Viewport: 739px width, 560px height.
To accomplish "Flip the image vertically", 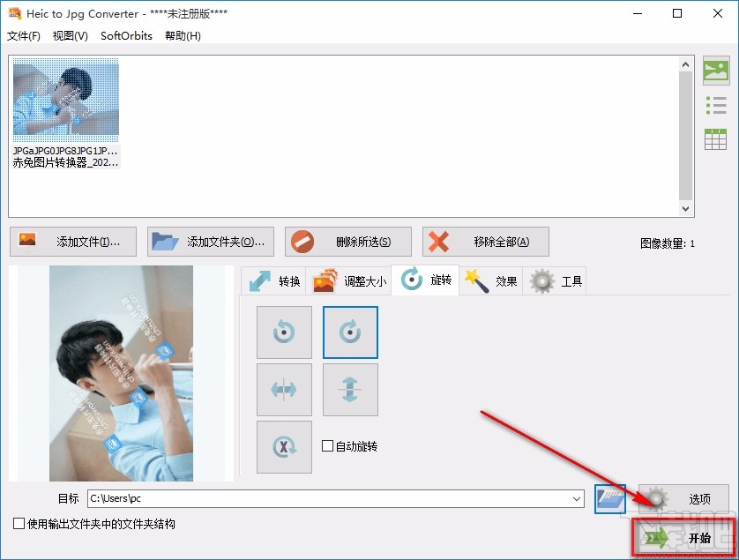I will (350, 390).
